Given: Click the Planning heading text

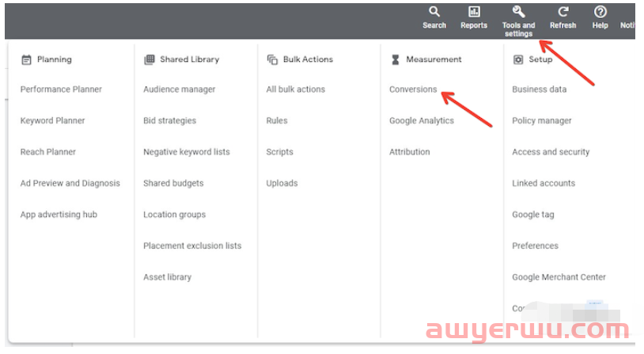Looking at the screenshot, I should pyautogui.click(x=55, y=59).
